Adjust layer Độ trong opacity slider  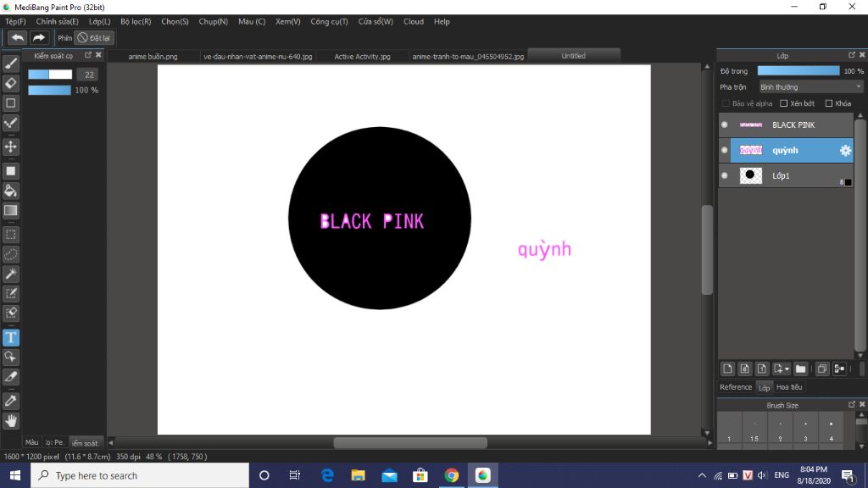798,71
